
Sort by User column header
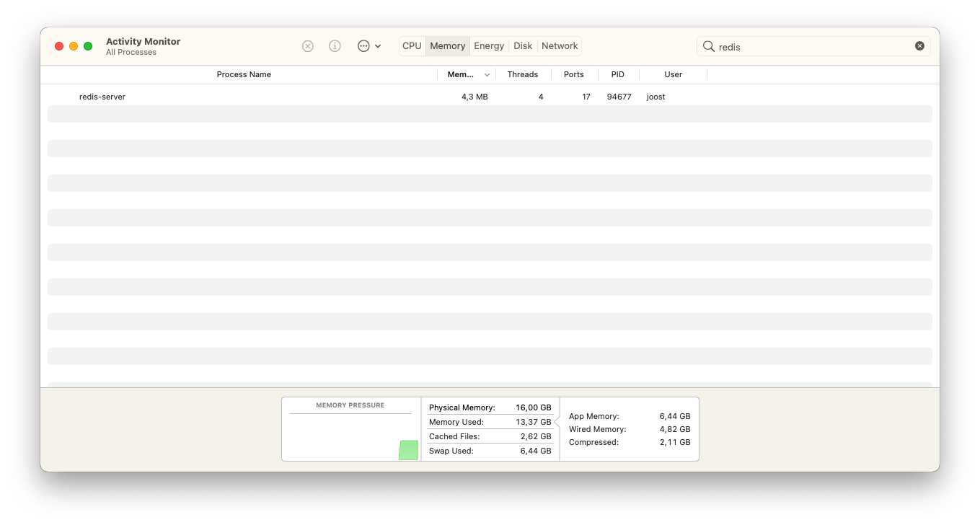(673, 74)
